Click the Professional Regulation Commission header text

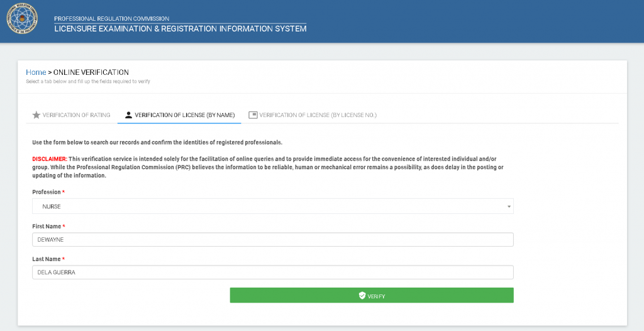coord(112,18)
